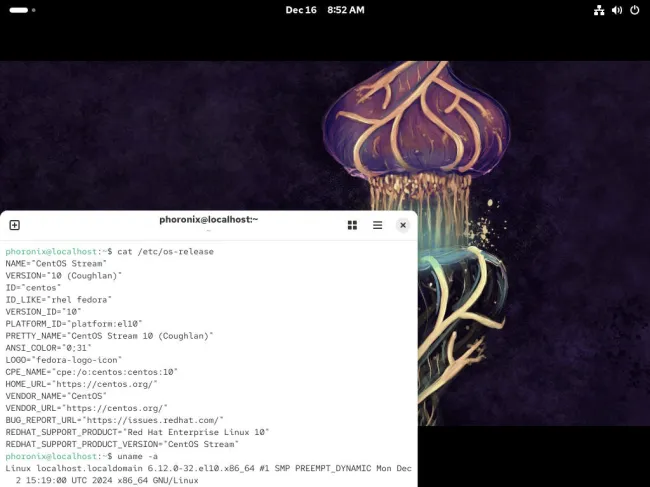Click the CPE_NAME output line
Image resolution: width=650 pixels, height=487 pixels.
click(x=92, y=371)
